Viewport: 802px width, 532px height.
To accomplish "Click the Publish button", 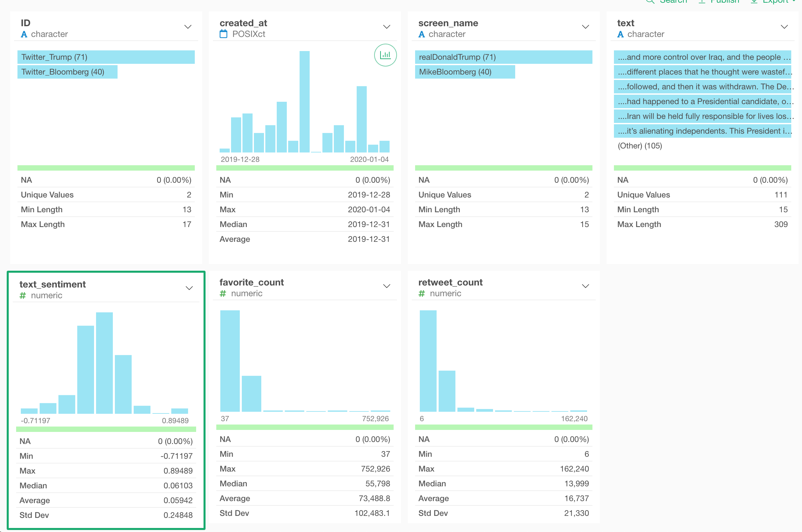I will 724,2.
